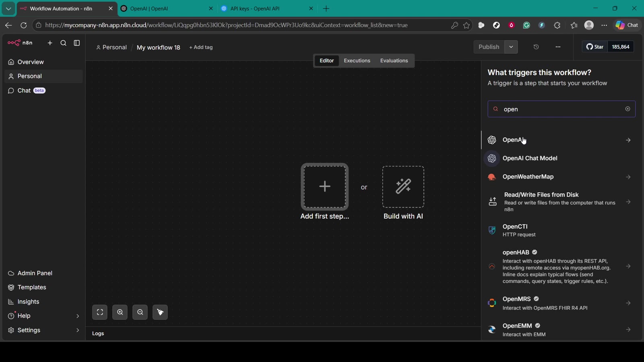Expand OpenAI node actions arrow
Image resolution: width=644 pixels, height=362 pixels.
628,140
